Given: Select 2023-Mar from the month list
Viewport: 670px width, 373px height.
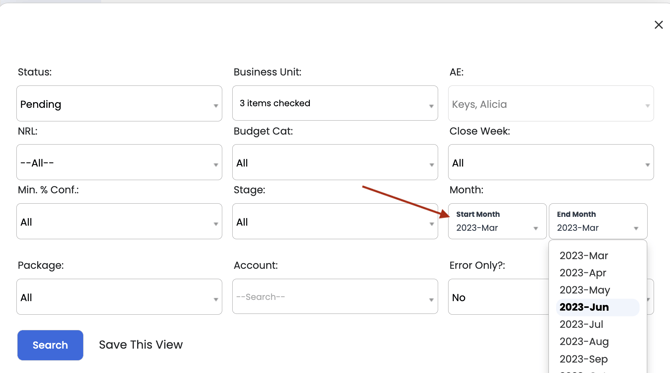Looking at the screenshot, I should [584, 256].
